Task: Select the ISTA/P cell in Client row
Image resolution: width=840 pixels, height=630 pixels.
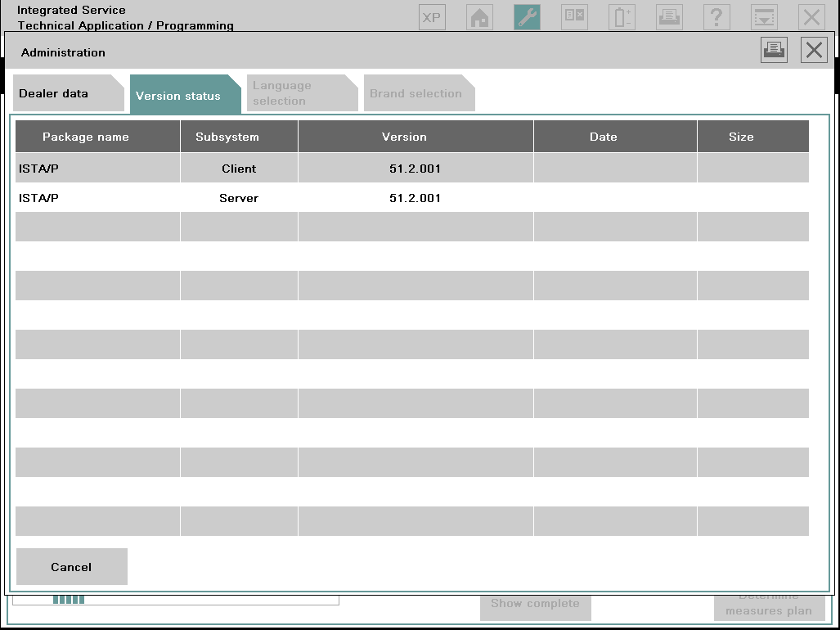Action: [97, 169]
